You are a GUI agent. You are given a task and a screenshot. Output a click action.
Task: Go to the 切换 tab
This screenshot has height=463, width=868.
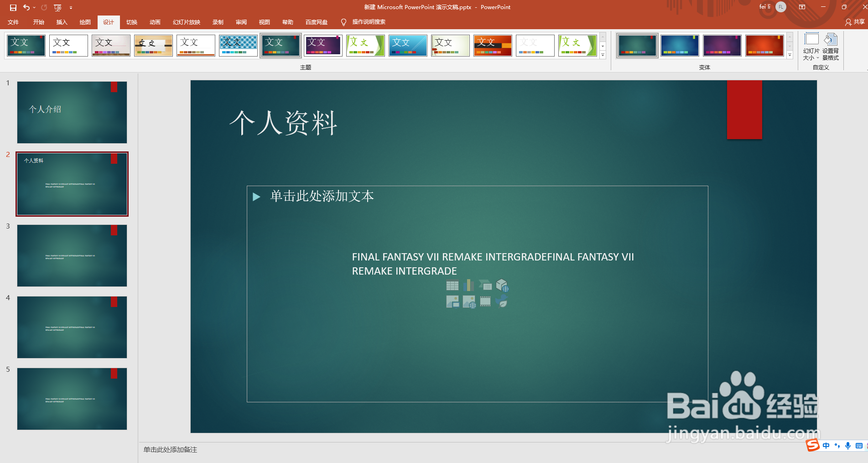132,22
